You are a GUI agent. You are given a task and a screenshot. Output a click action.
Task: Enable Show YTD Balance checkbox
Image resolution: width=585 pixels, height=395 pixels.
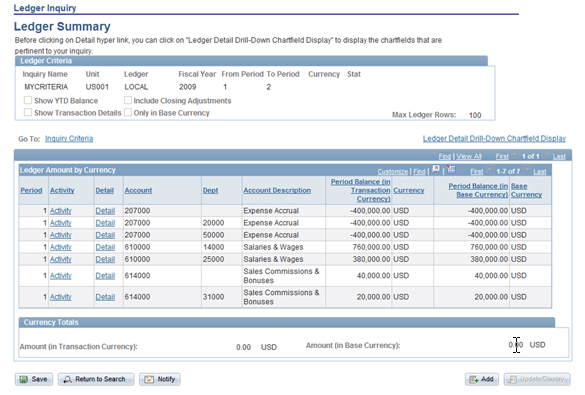coord(28,100)
